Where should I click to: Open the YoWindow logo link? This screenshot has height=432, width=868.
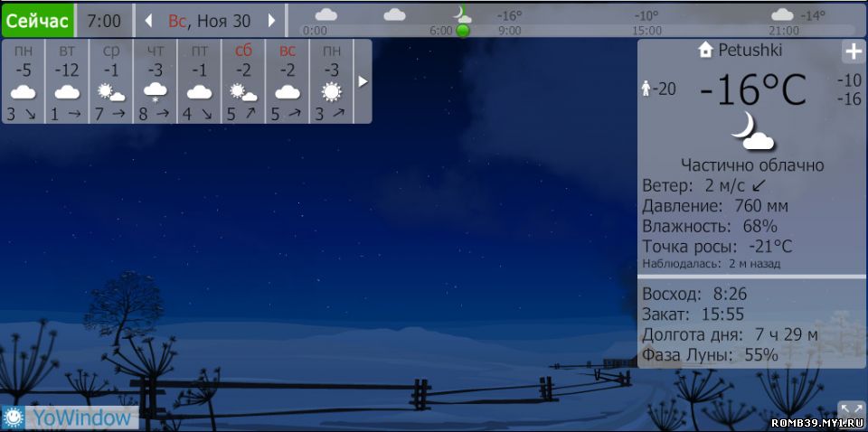click(71, 417)
